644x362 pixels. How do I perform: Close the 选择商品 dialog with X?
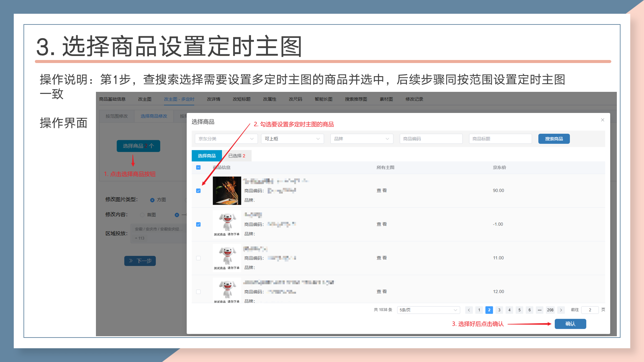coord(602,120)
